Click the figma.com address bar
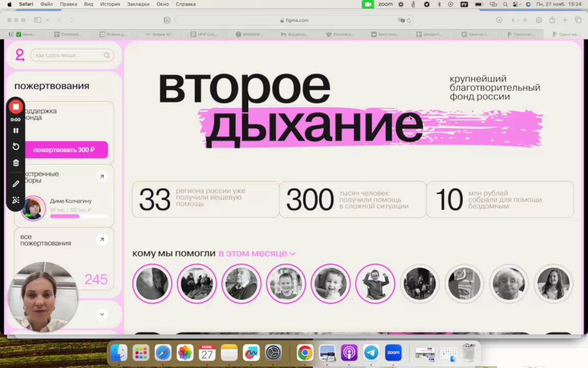588x368 pixels. click(x=293, y=20)
